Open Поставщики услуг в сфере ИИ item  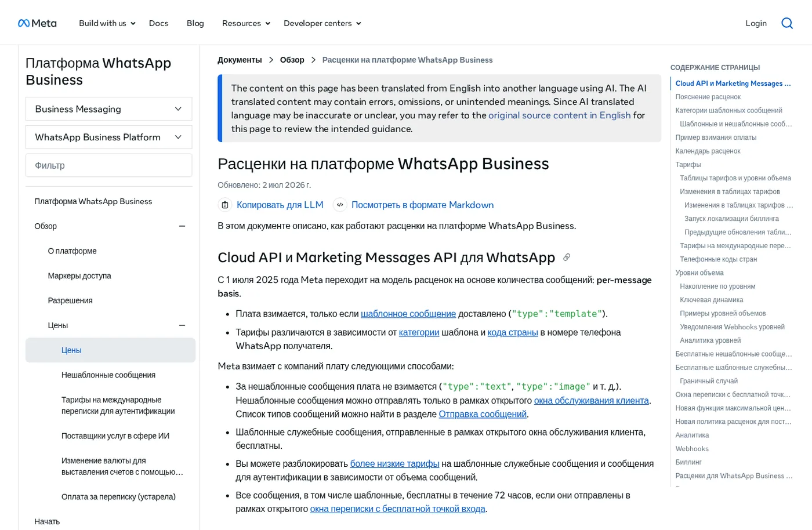click(x=115, y=436)
